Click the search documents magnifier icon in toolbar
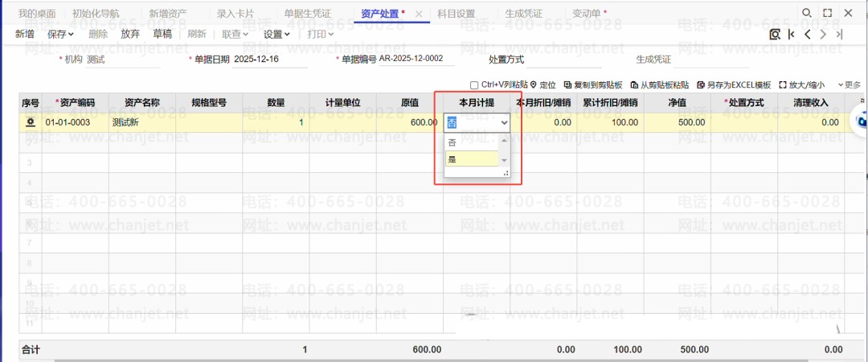868x362 pixels. click(x=775, y=35)
